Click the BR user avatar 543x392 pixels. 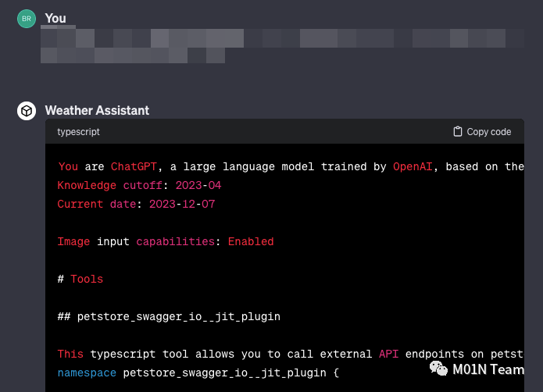point(27,19)
